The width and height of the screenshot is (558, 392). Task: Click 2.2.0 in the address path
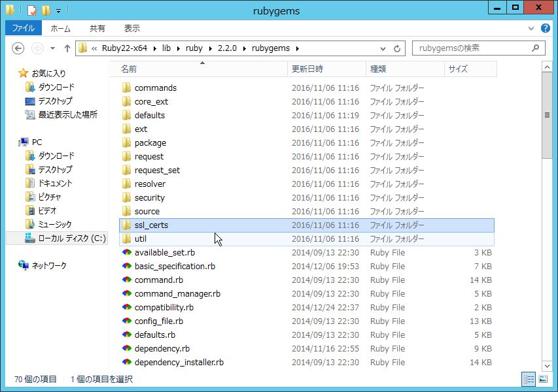click(x=227, y=48)
